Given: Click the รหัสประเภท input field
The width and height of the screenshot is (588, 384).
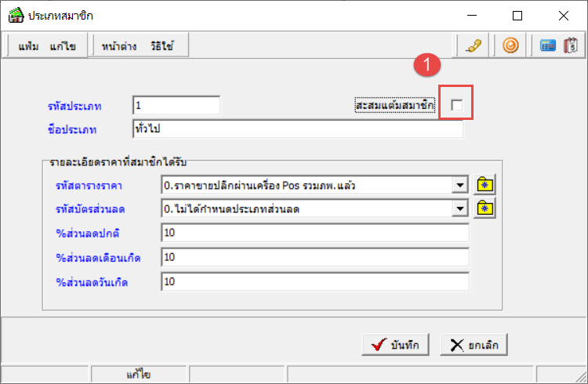Looking at the screenshot, I should point(176,105).
